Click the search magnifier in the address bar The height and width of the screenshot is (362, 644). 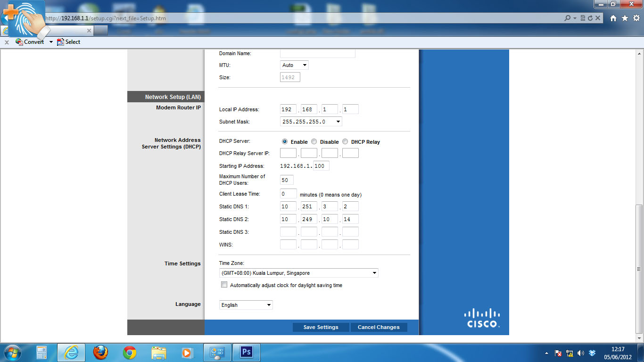tap(567, 17)
